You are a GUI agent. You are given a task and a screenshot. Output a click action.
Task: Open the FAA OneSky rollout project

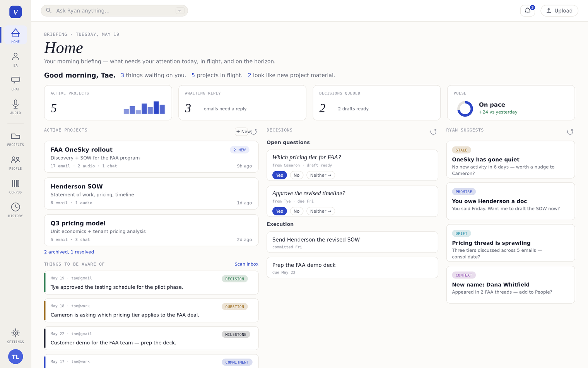click(x=151, y=157)
